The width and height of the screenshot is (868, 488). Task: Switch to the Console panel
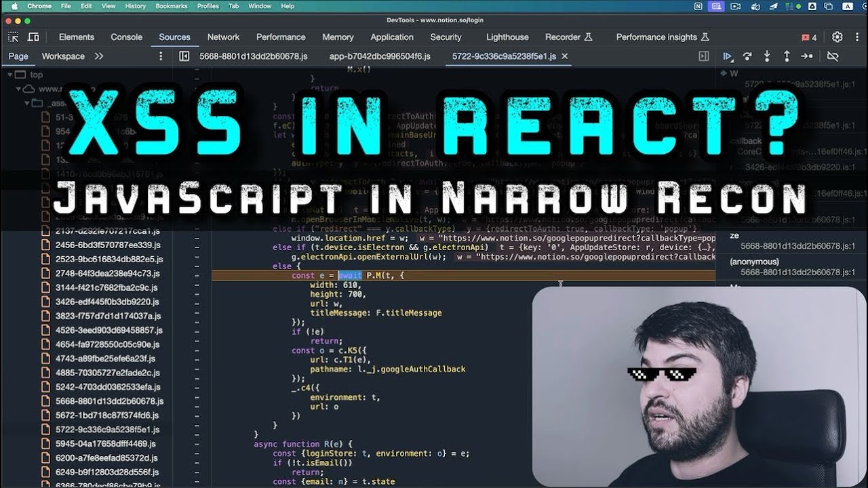point(127,37)
